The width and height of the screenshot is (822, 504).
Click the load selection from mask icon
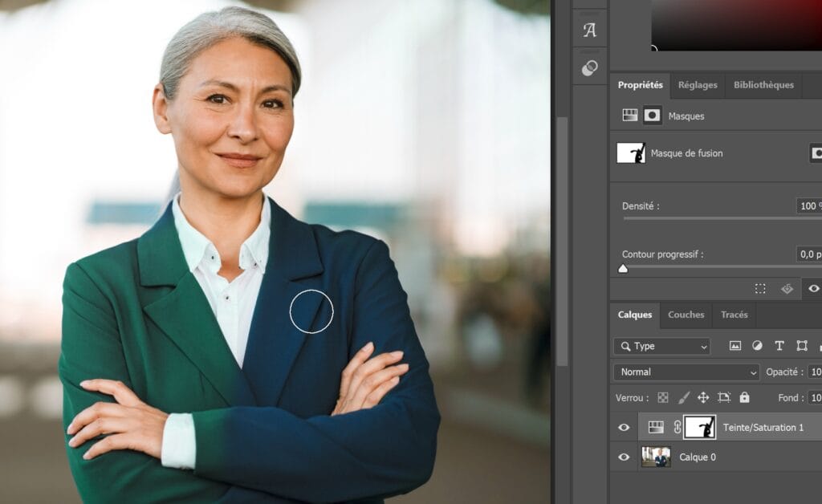point(760,289)
